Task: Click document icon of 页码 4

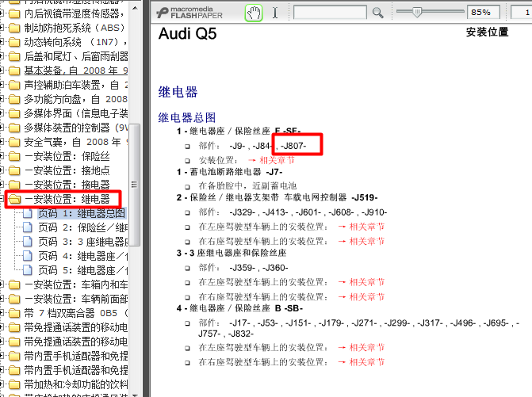Action: pyautogui.click(x=28, y=256)
